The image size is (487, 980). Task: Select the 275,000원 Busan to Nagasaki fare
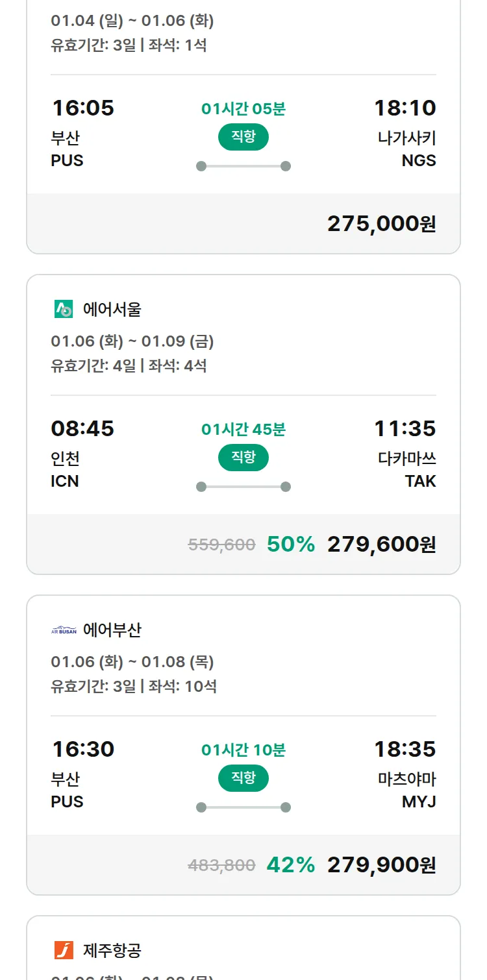click(x=381, y=224)
